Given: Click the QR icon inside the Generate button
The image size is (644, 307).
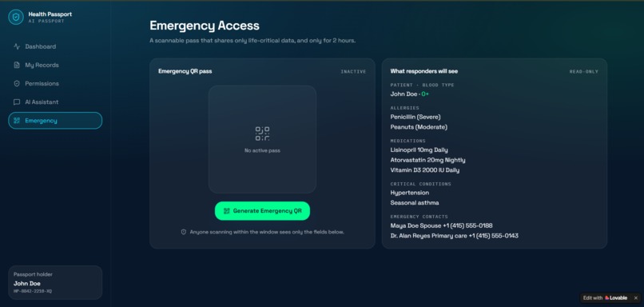Looking at the screenshot, I should (226, 211).
